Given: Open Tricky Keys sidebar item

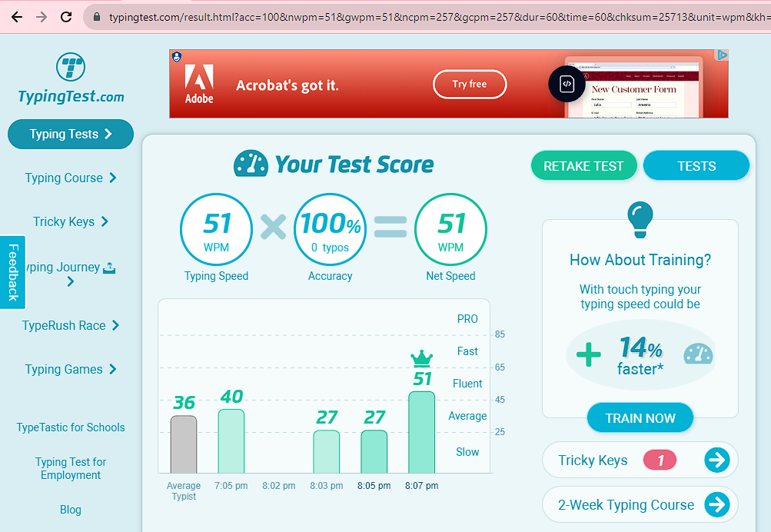Looking at the screenshot, I should point(64,221).
